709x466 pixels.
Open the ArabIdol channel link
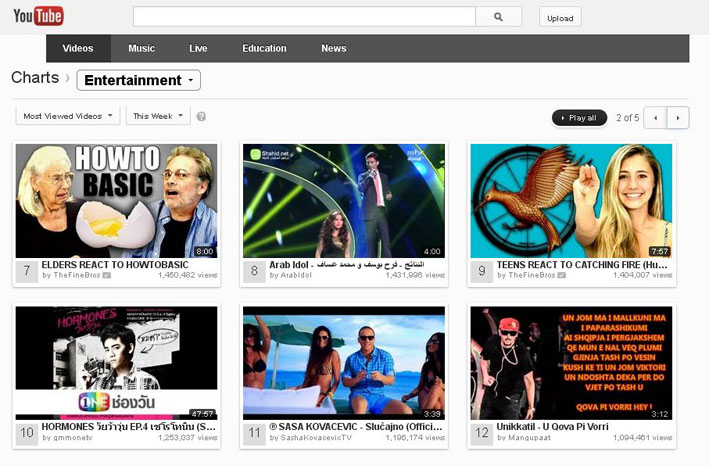click(296, 275)
